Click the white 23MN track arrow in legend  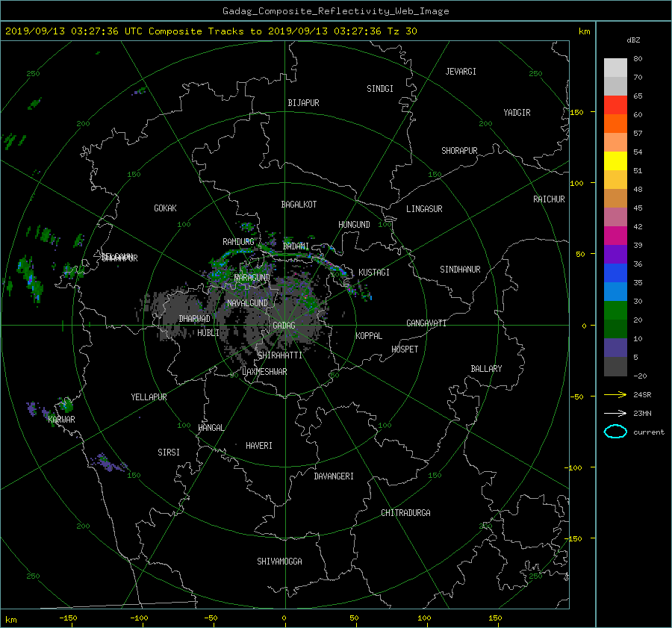click(615, 413)
